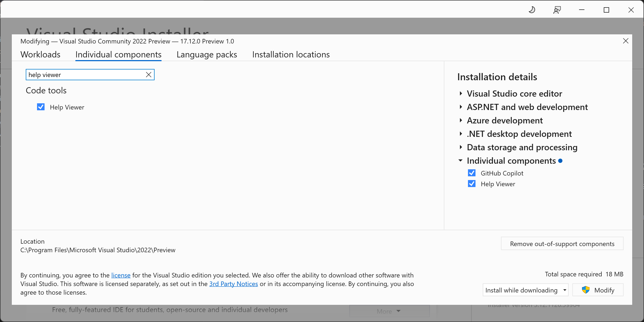Click the Installation locations tab

pyautogui.click(x=291, y=54)
